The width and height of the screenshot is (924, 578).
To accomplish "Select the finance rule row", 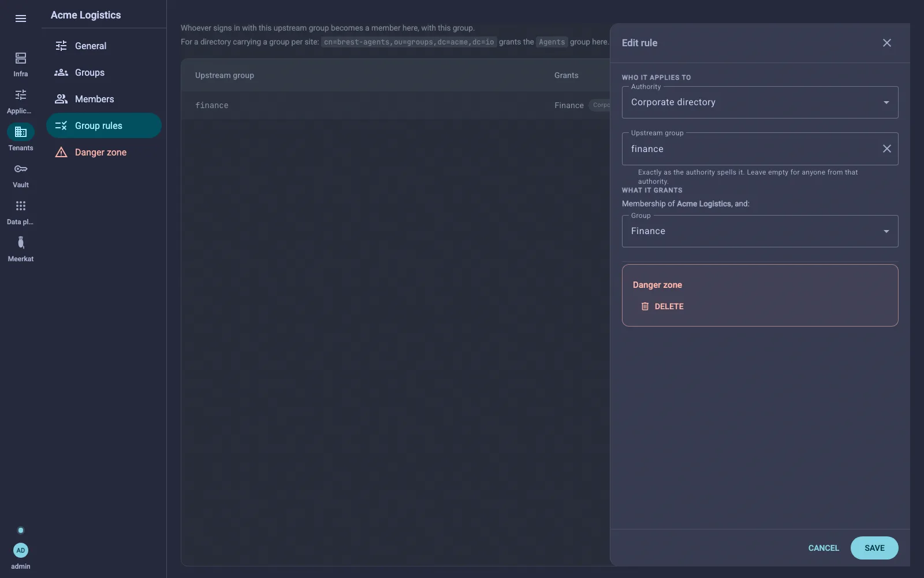I will (x=396, y=105).
